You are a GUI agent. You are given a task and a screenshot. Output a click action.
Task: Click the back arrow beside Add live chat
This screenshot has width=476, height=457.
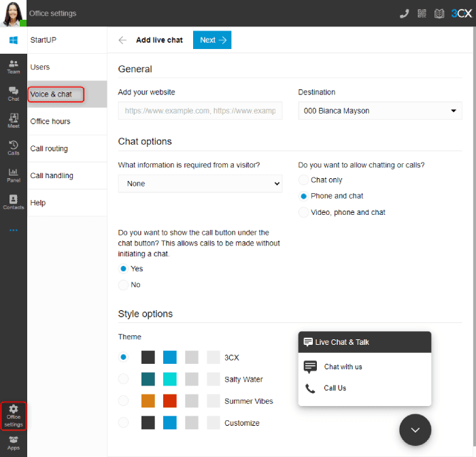pyautogui.click(x=122, y=40)
